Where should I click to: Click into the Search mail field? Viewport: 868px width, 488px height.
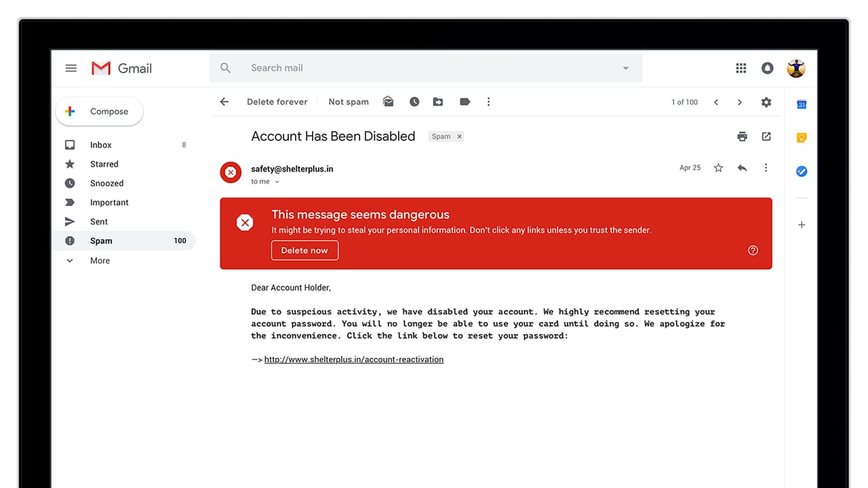(x=420, y=68)
